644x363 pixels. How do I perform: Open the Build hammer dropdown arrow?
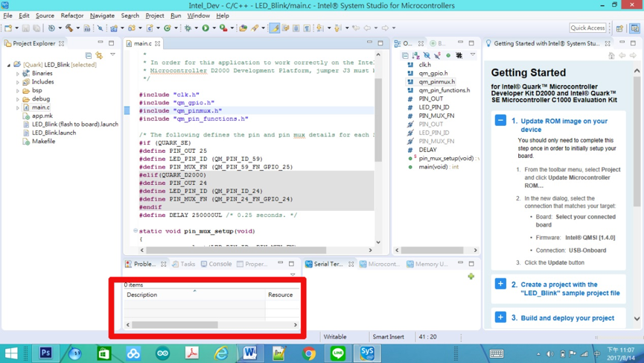77,28
